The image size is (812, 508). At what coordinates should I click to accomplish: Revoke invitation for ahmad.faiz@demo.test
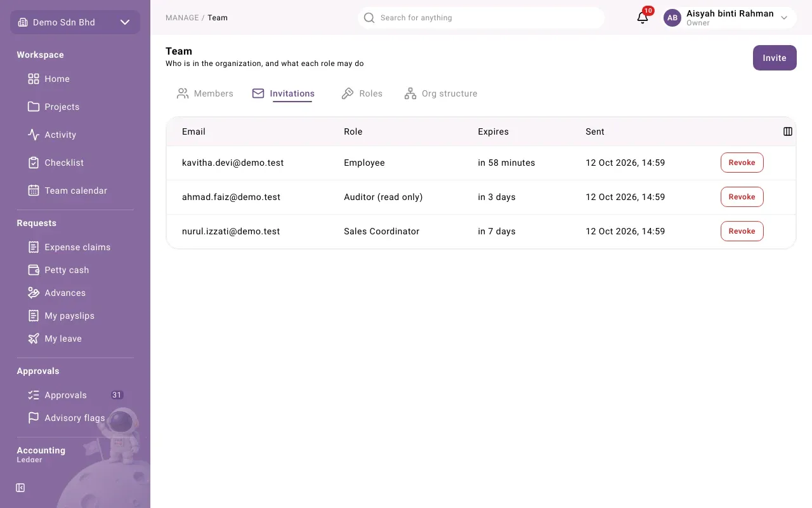tap(742, 197)
